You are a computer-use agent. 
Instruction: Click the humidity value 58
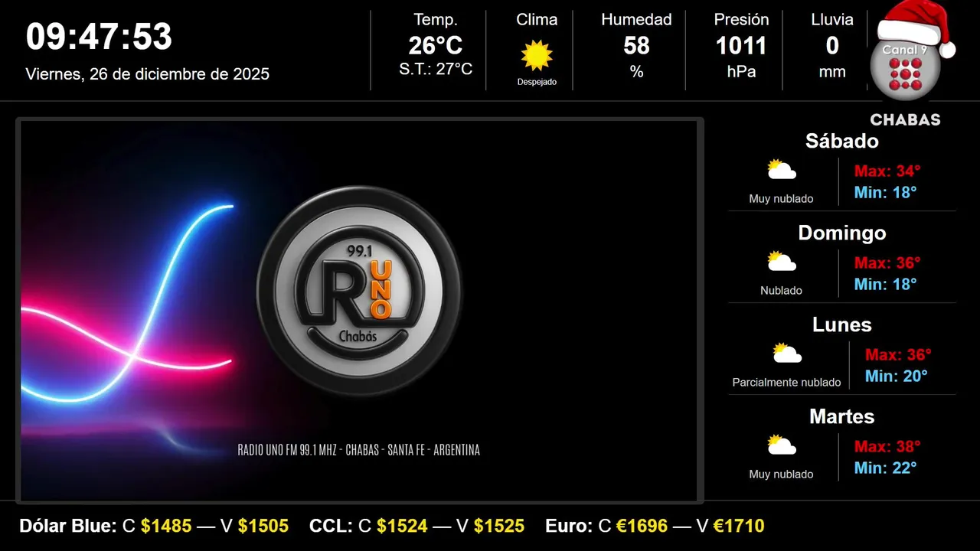[636, 46]
